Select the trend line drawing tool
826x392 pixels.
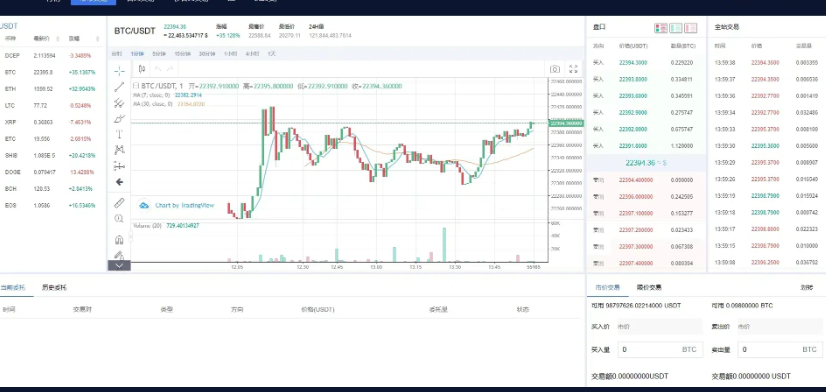click(x=120, y=87)
